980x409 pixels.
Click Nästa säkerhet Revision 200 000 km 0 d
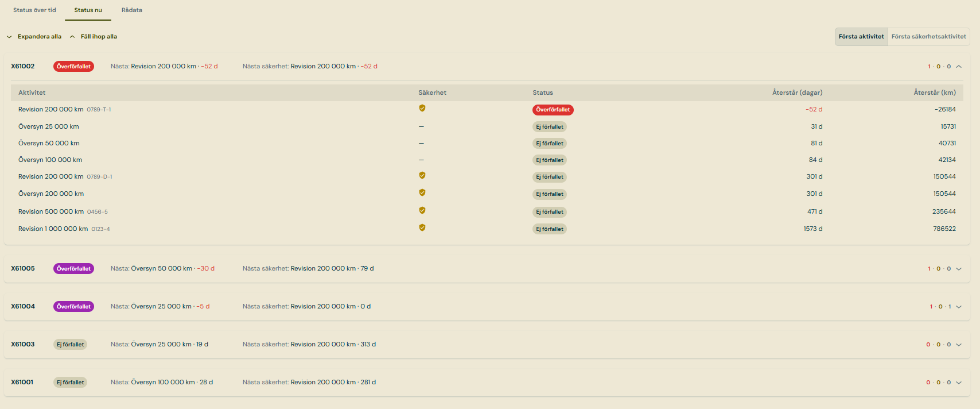(306, 306)
